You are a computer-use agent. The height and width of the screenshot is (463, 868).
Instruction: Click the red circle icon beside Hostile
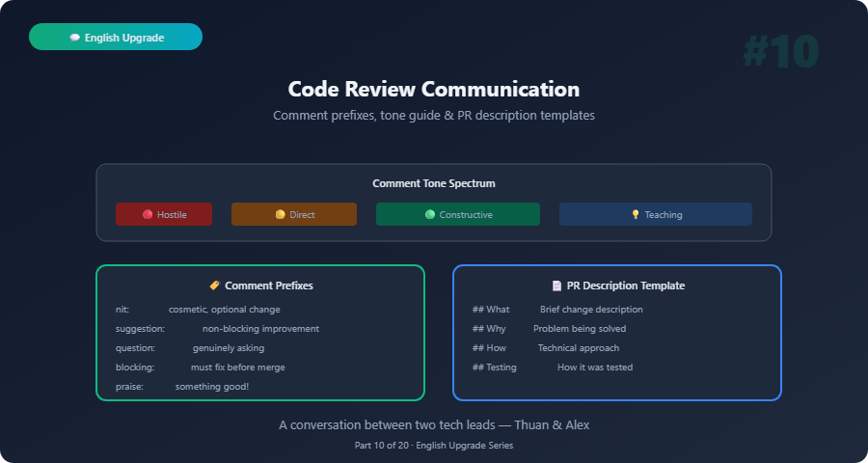[148, 214]
